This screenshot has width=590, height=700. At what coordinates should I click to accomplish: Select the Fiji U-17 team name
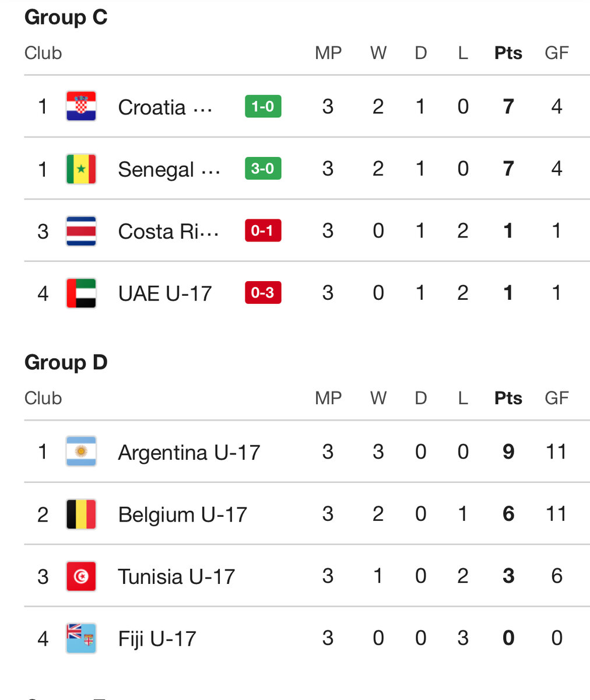[157, 639]
